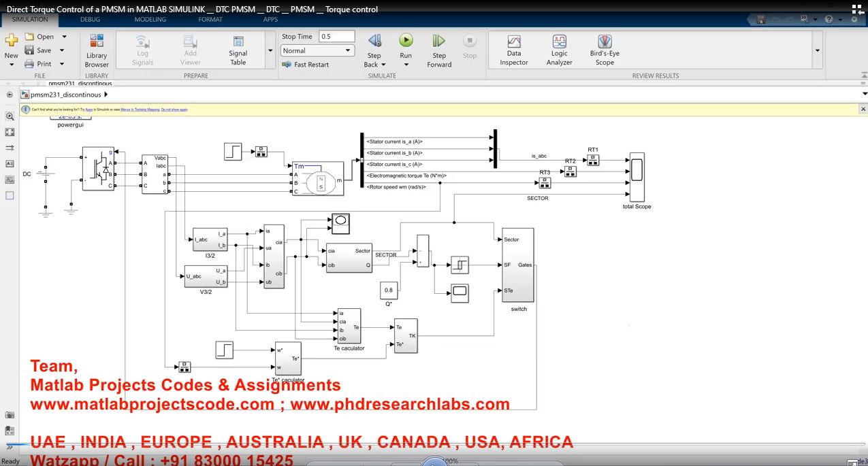Switch to the MODELING tab
The width and height of the screenshot is (868, 466).
tap(150, 20)
